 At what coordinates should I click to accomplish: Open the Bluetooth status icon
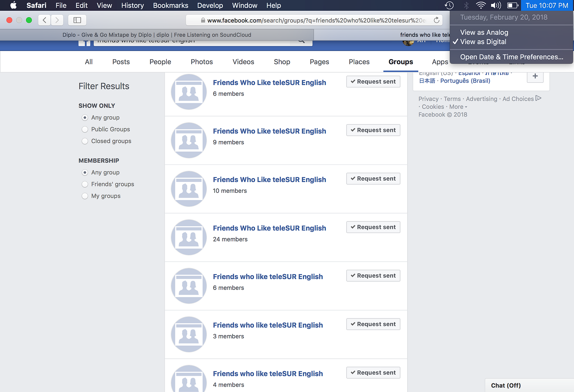pos(466,5)
